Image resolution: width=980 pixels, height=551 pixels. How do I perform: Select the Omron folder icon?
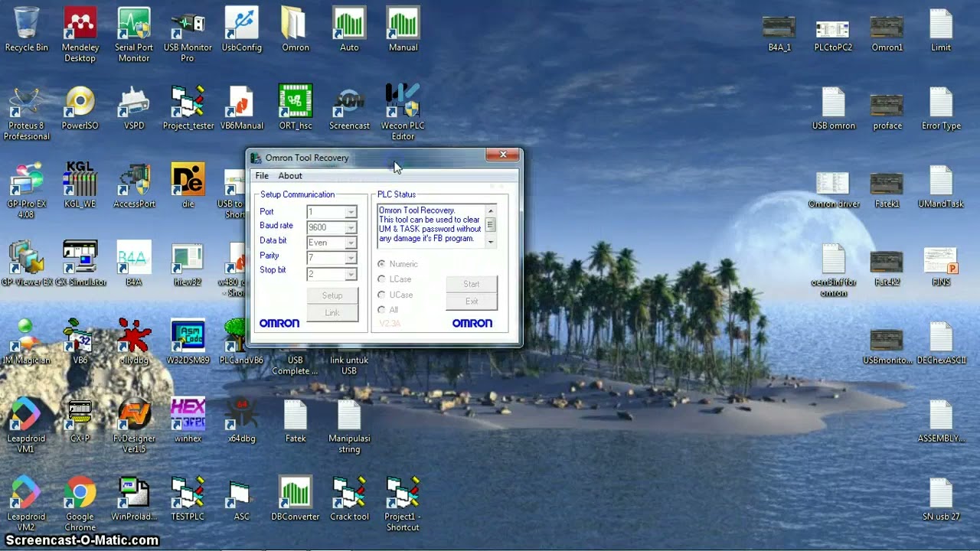point(296,30)
